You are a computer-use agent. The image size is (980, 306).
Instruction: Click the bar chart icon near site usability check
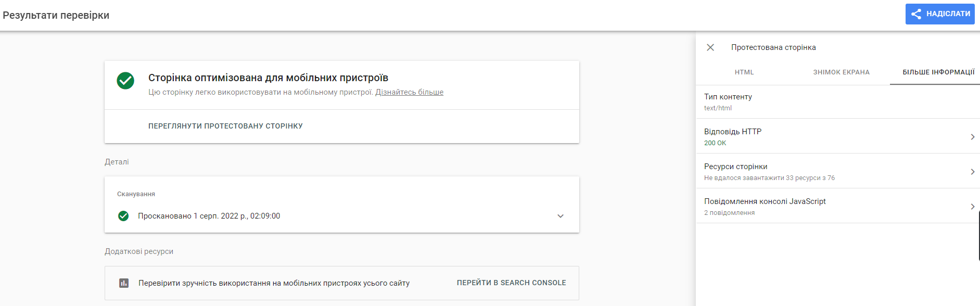(124, 283)
